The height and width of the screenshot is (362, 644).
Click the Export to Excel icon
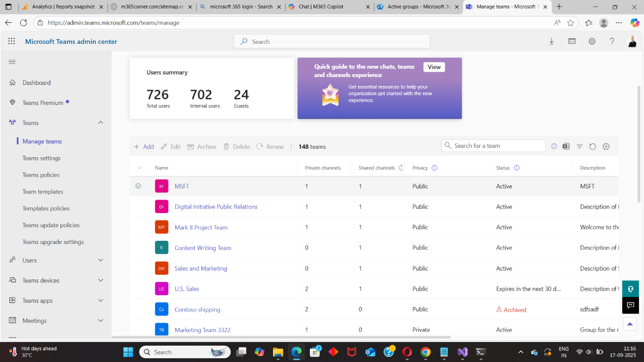566,146
